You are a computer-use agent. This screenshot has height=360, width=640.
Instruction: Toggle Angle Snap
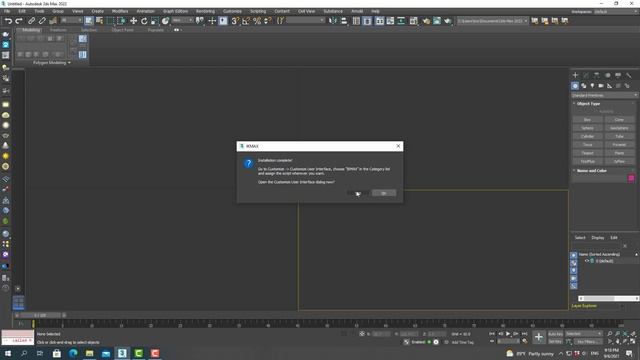point(246,21)
